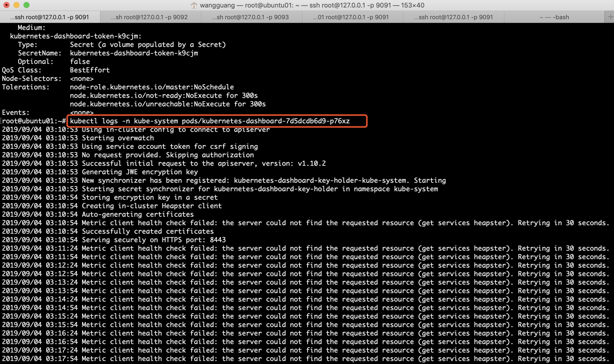Click the last log line at 03:17:54
Viewport: 614px width, 364px height.
click(306, 359)
